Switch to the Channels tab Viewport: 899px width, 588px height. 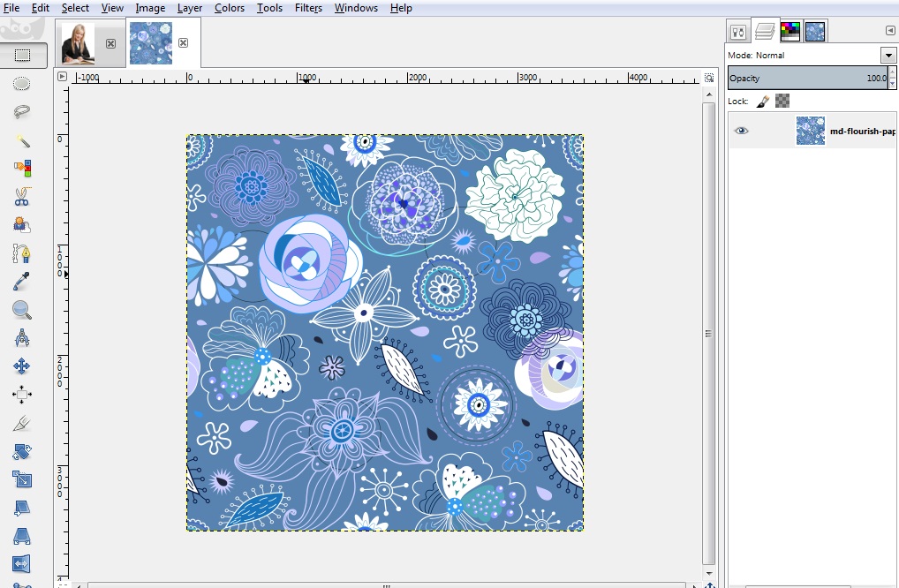click(x=790, y=32)
